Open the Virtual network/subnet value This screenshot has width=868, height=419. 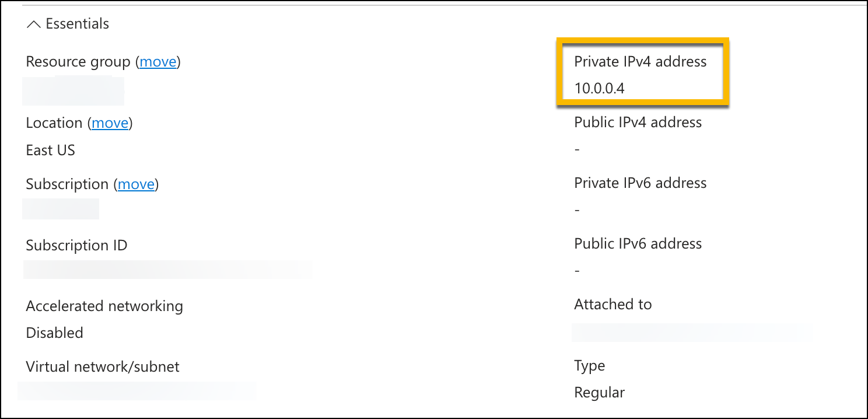click(137, 391)
